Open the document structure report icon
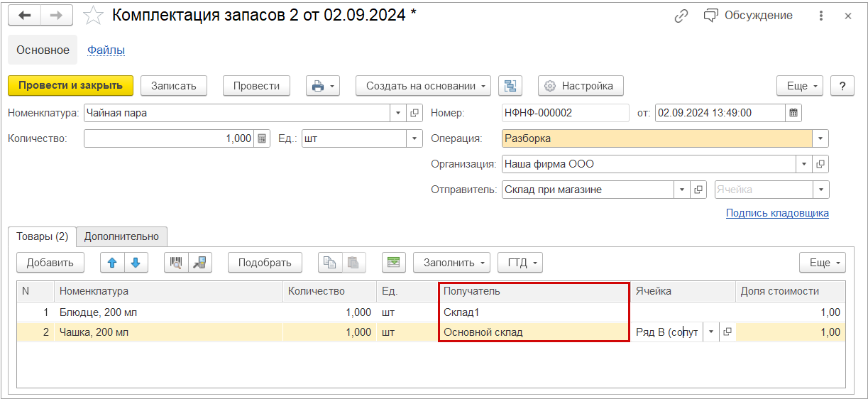 (510, 86)
